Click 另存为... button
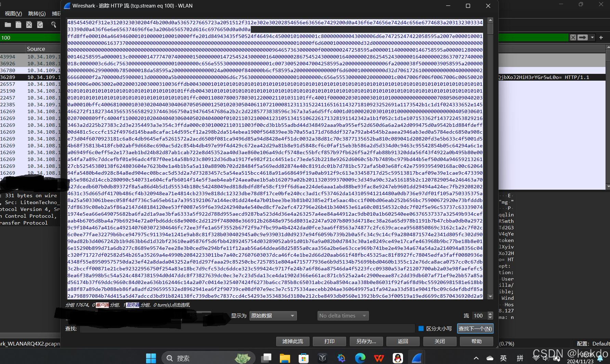 tap(366, 341)
